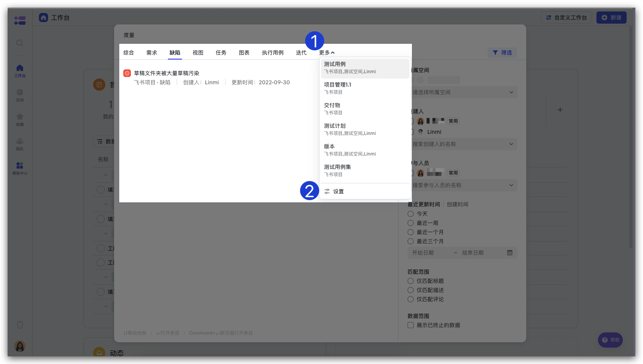Open the 空间 sidebar icon

tap(20, 95)
